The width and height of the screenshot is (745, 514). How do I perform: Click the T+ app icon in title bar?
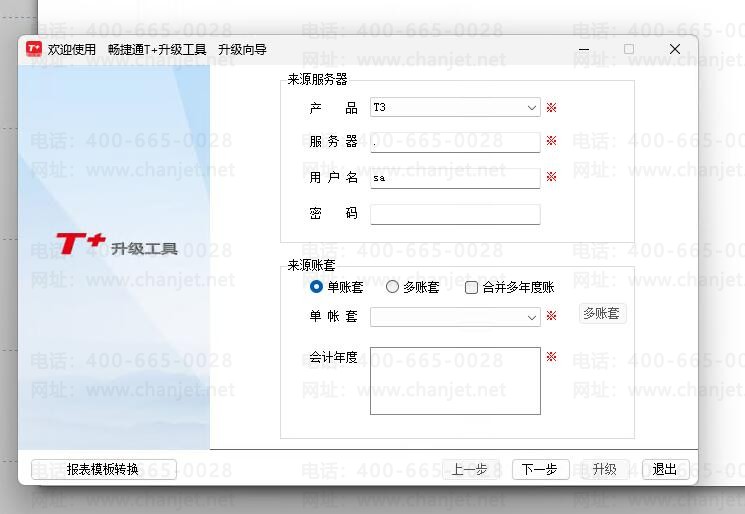point(34,49)
